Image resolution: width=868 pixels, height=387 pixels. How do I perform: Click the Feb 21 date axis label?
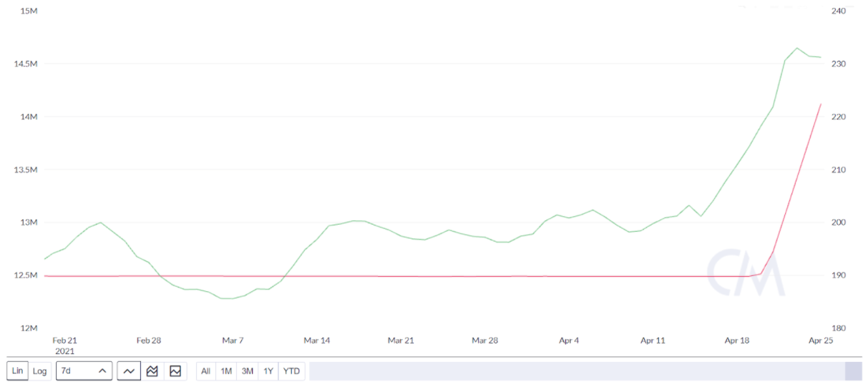pos(64,341)
